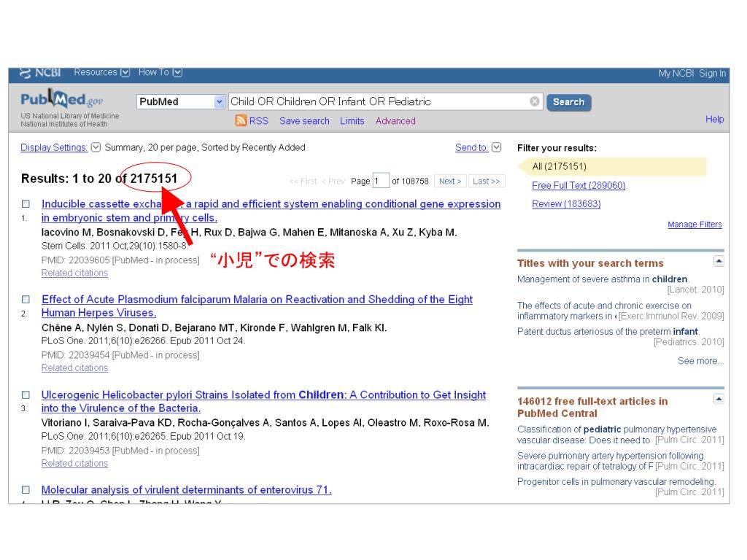Open the Limits link
747x560 pixels.
(x=352, y=121)
